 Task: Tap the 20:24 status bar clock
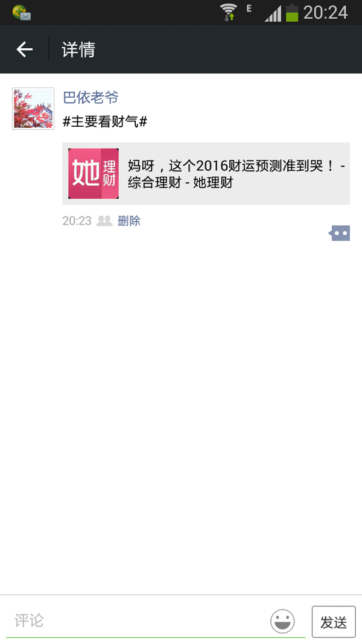coord(325,13)
